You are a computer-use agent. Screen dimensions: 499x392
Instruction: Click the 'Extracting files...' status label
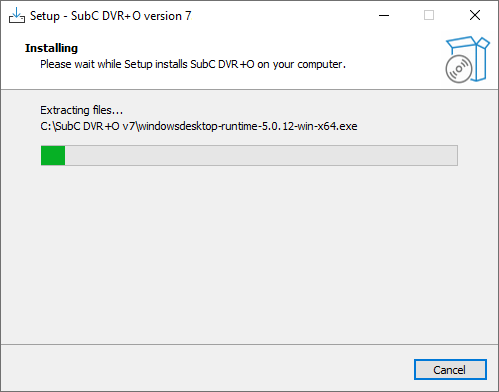tap(82, 110)
